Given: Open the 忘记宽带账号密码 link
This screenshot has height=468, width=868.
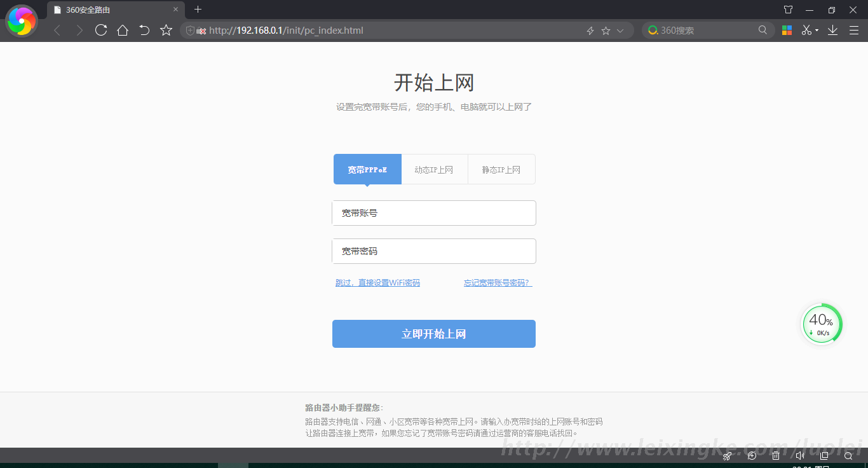Looking at the screenshot, I should pos(498,283).
